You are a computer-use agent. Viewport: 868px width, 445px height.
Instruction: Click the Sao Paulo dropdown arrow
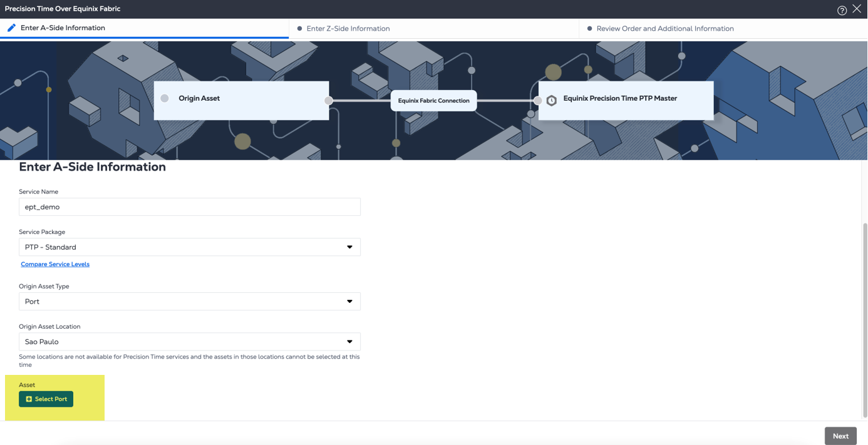pyautogui.click(x=349, y=342)
